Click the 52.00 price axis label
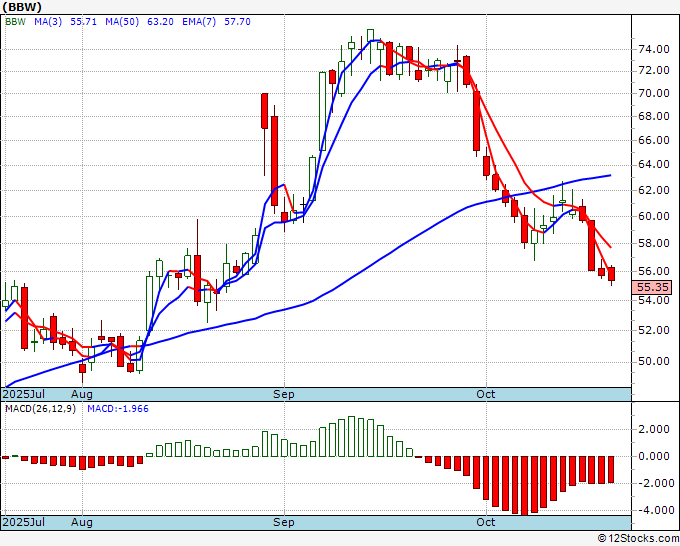Viewport: 680px width, 546px height. (x=654, y=330)
